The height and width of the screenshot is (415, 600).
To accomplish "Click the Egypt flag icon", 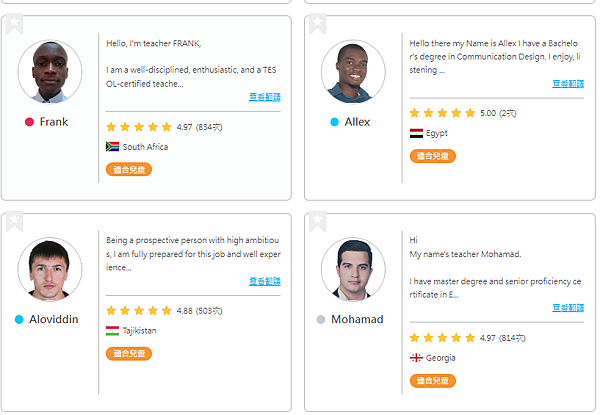I will (x=416, y=133).
